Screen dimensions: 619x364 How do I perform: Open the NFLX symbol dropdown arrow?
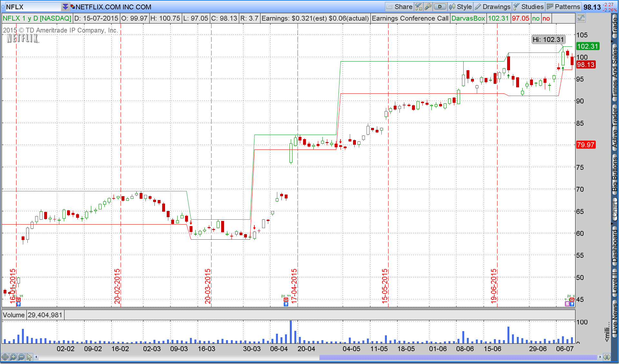[65, 7]
